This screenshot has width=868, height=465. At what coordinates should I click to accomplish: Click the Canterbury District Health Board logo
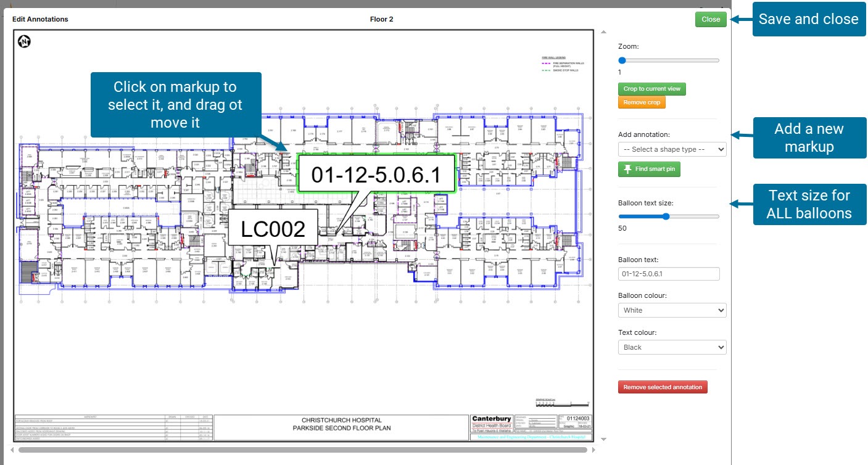click(491, 422)
